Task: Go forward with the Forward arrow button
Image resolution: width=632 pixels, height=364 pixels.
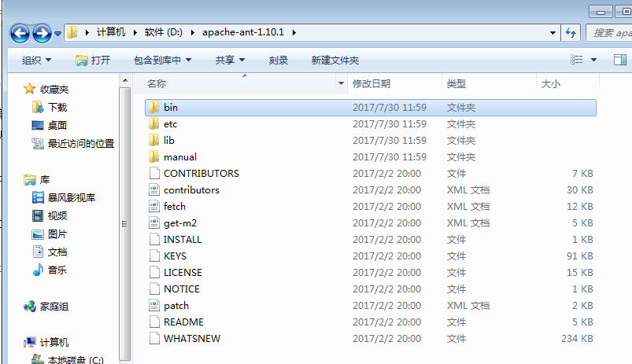Action: [x=42, y=33]
